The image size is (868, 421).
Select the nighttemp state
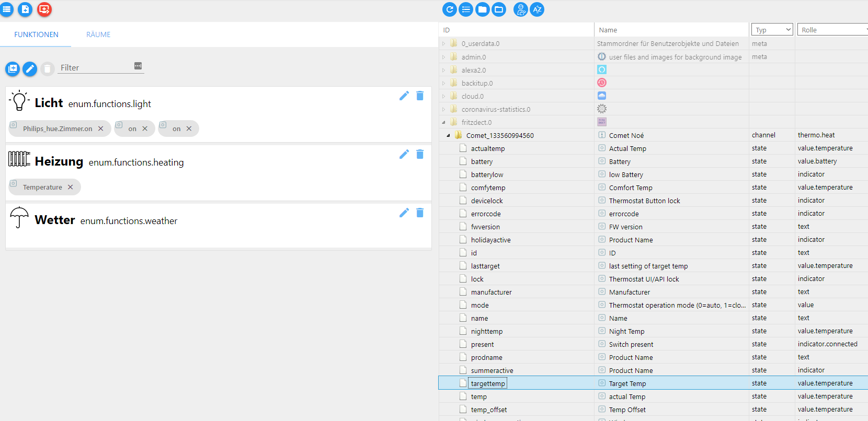click(x=486, y=331)
